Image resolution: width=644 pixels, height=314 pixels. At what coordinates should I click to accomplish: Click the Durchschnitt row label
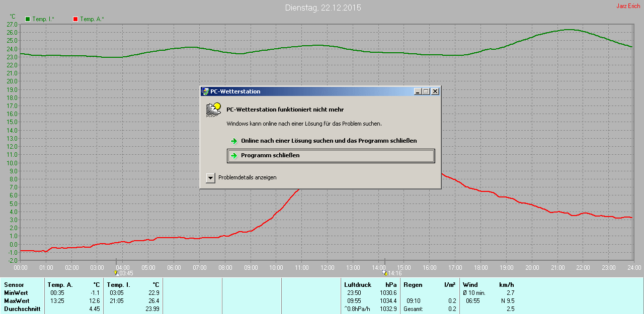[x=22, y=309]
